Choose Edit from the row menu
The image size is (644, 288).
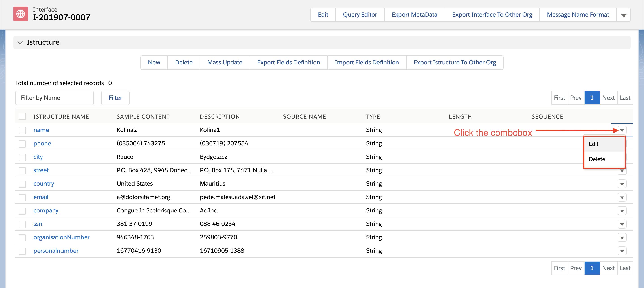[x=593, y=144]
